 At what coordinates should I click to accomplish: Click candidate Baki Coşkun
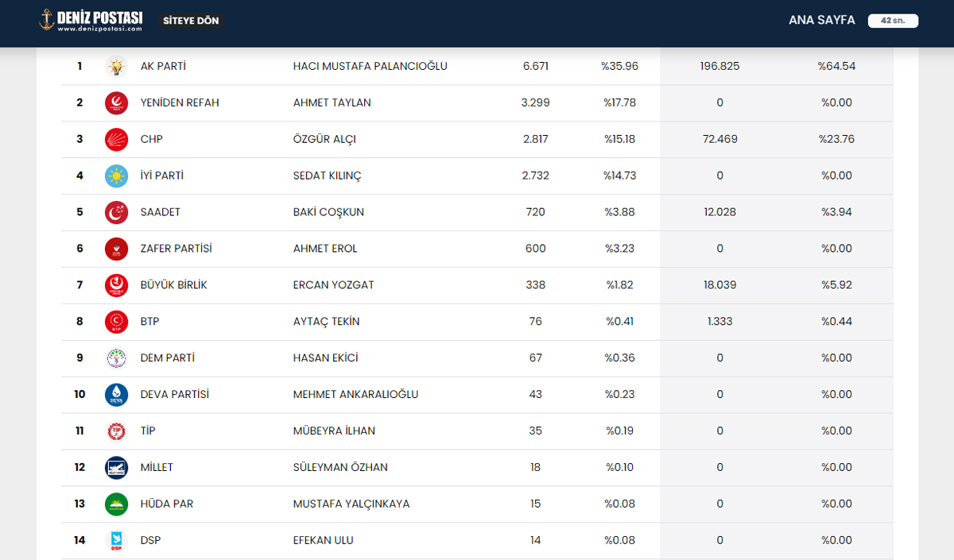coord(329,213)
